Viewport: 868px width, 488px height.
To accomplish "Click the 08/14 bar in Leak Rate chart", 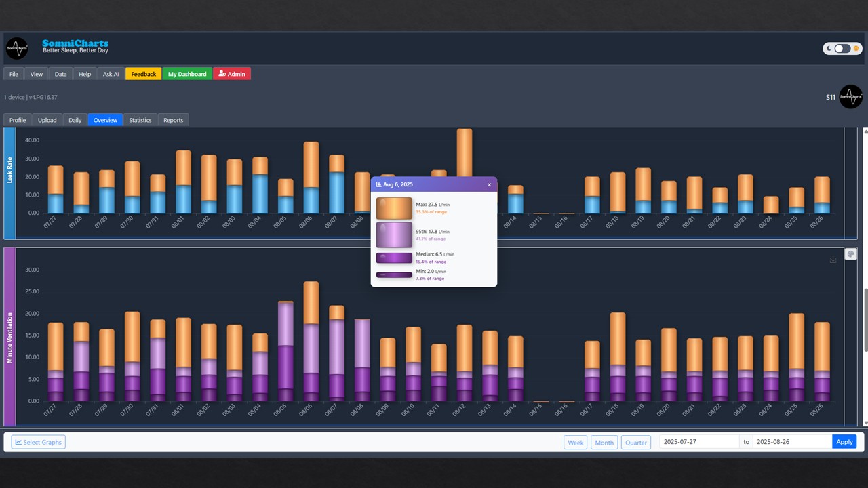I will click(515, 199).
